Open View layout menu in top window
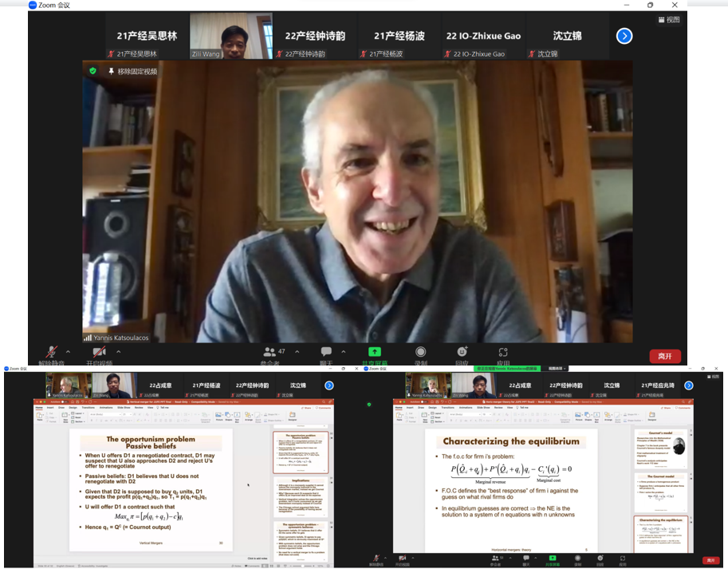 (x=669, y=19)
